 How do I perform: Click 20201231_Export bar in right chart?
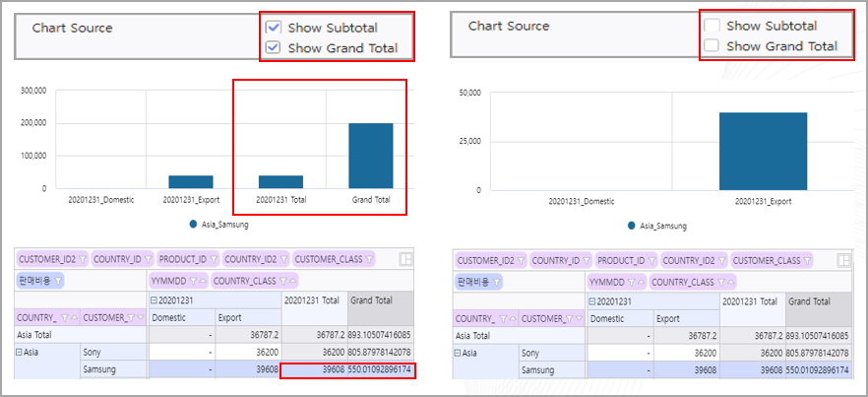(x=764, y=152)
